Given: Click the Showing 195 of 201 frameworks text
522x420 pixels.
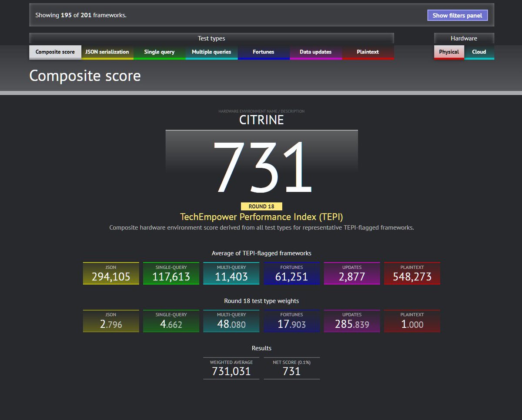Looking at the screenshot, I should pos(81,15).
